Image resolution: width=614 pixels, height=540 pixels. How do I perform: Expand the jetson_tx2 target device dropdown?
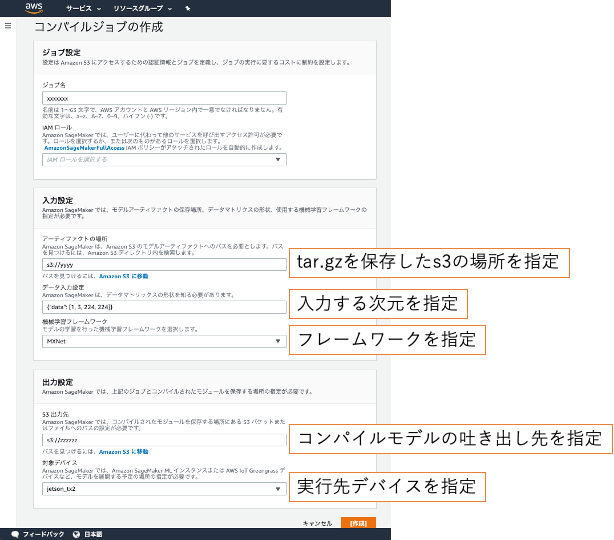[164, 489]
